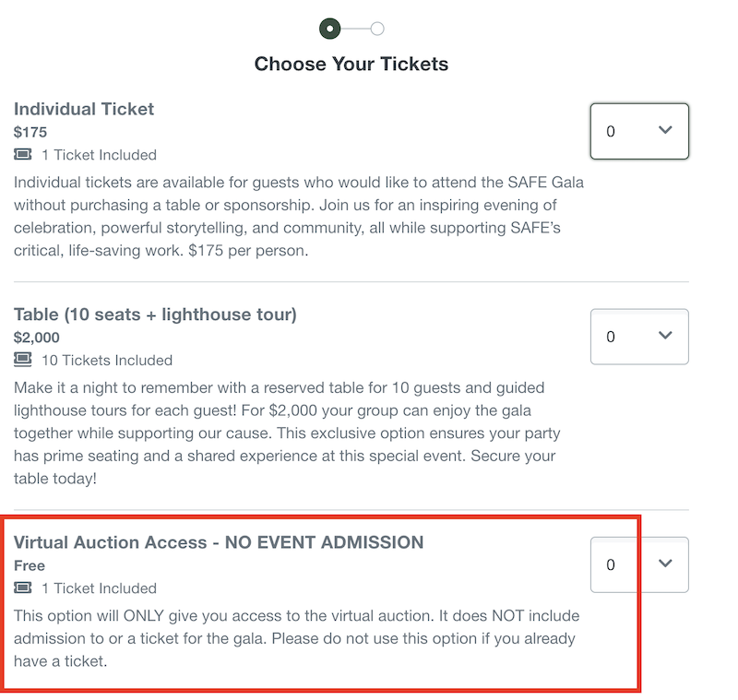
Task: Click the ticket icon beside 10 Tickets Included
Action: click(x=23, y=360)
